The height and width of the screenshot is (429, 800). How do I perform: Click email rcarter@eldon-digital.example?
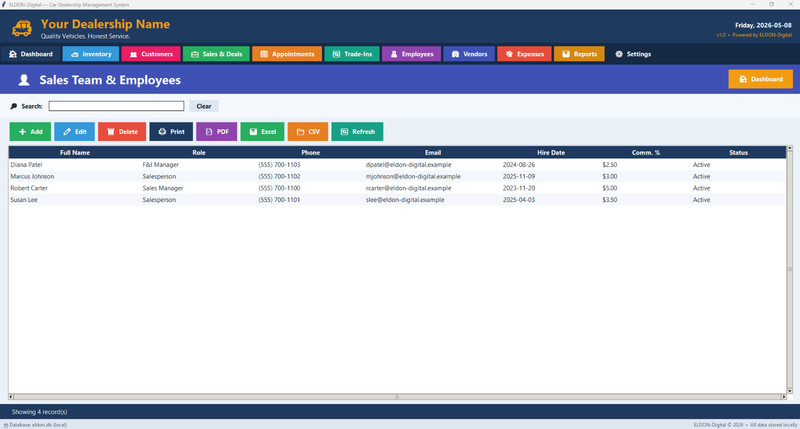(x=408, y=188)
